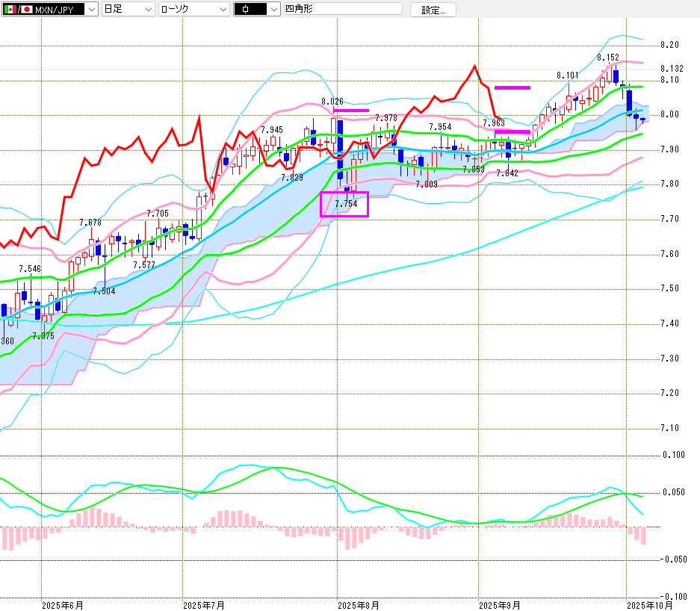Select the magenta line beside 7.963
This screenshot has height=611, width=700.
click(x=512, y=131)
